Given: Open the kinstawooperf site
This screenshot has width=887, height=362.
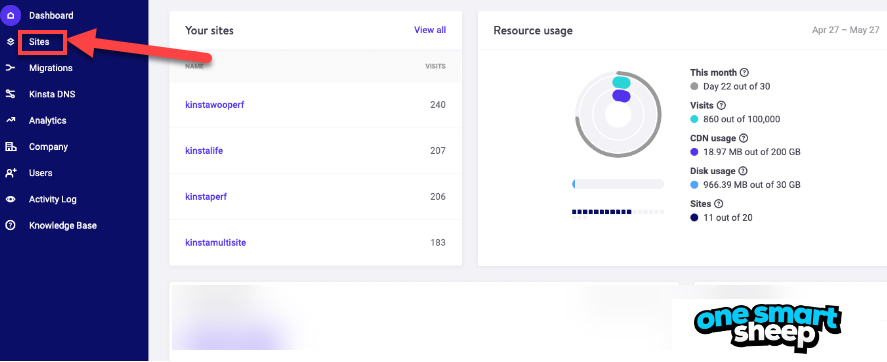Looking at the screenshot, I should point(215,105).
